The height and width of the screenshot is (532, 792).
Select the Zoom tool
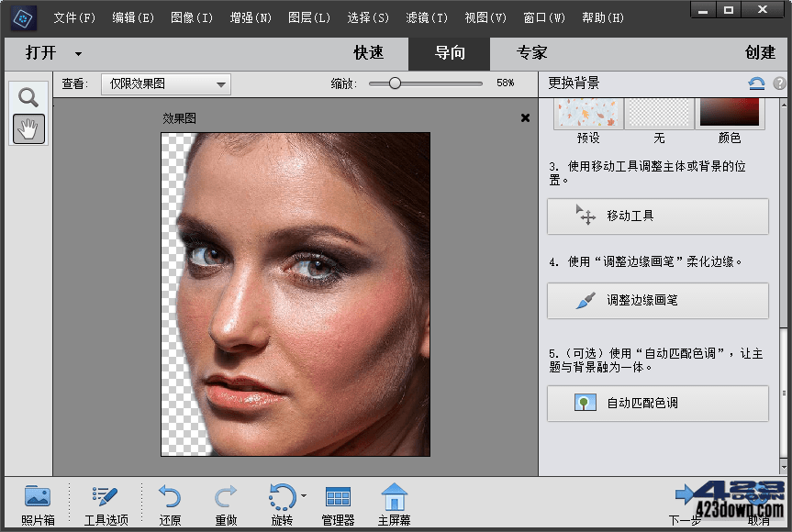tap(28, 95)
